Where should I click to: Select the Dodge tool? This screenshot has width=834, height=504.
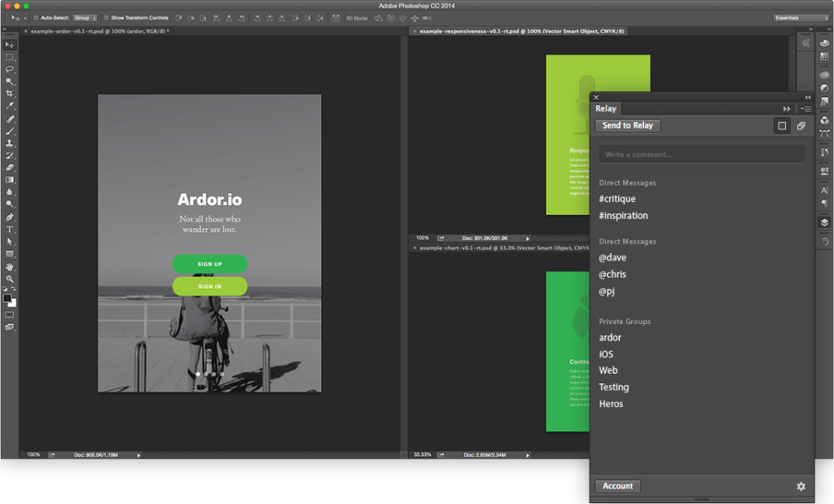10,204
